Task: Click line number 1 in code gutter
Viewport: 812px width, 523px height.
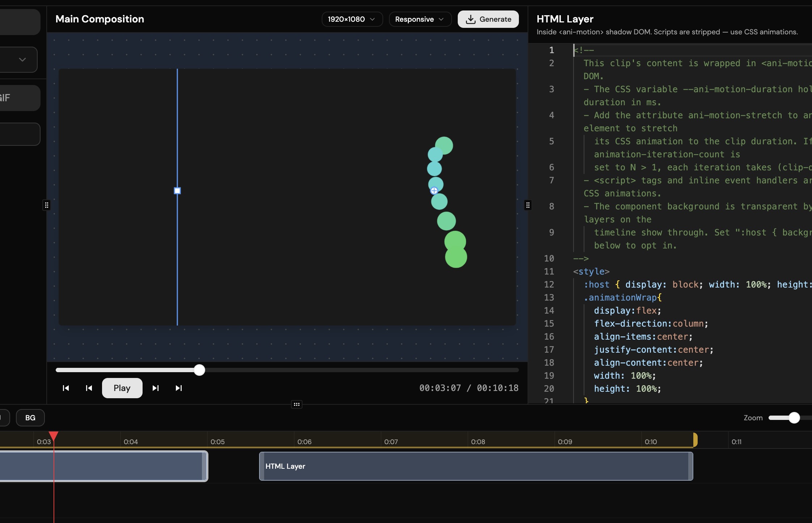Action: tap(551, 50)
